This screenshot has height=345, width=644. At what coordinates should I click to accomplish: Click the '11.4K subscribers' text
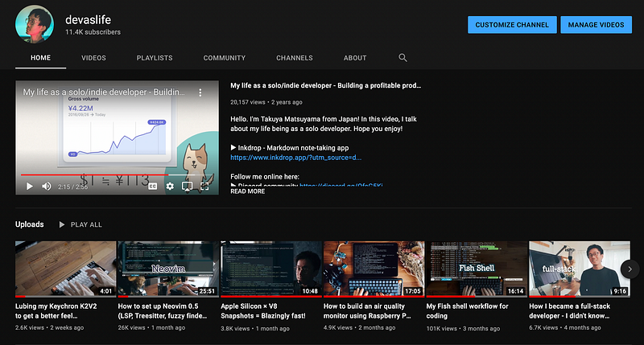tap(93, 32)
